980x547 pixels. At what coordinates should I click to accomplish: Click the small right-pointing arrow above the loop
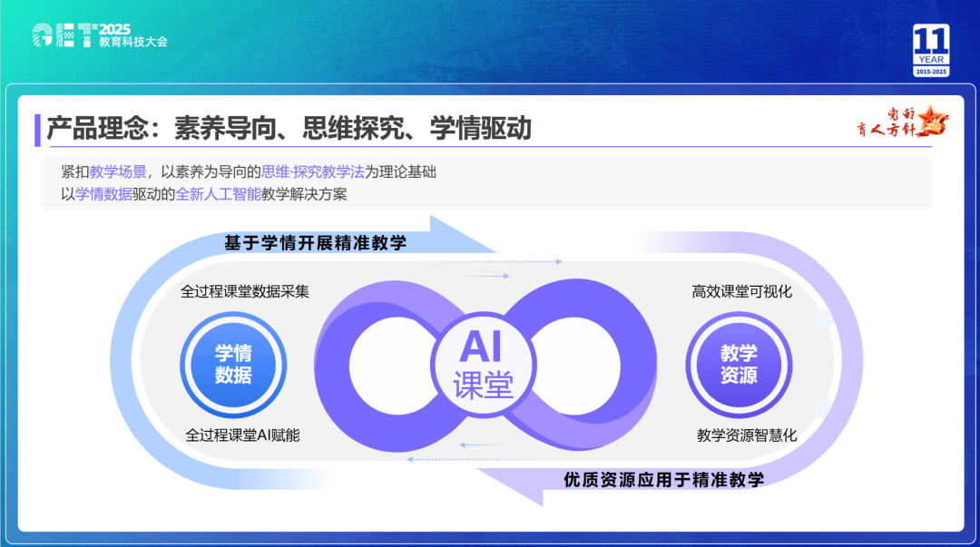click(484, 276)
